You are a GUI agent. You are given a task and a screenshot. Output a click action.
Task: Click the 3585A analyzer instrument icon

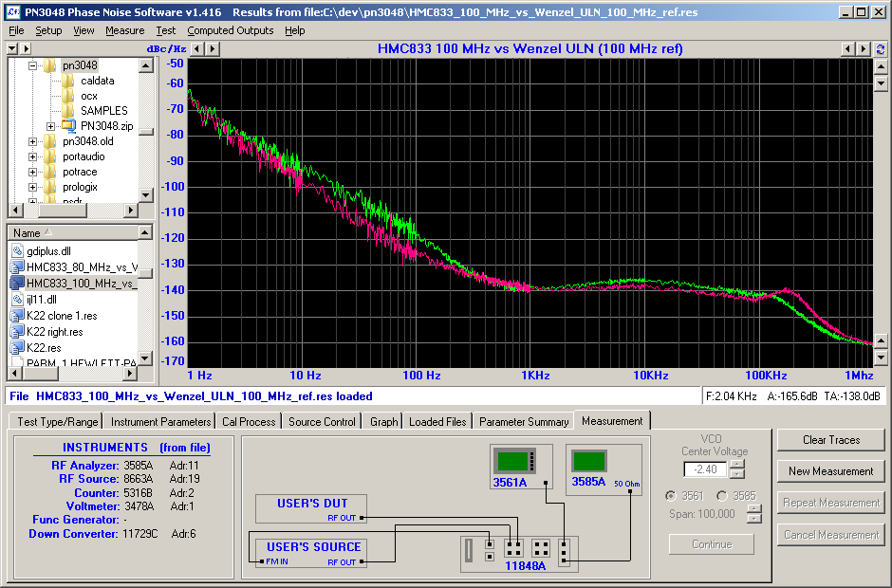point(588,460)
